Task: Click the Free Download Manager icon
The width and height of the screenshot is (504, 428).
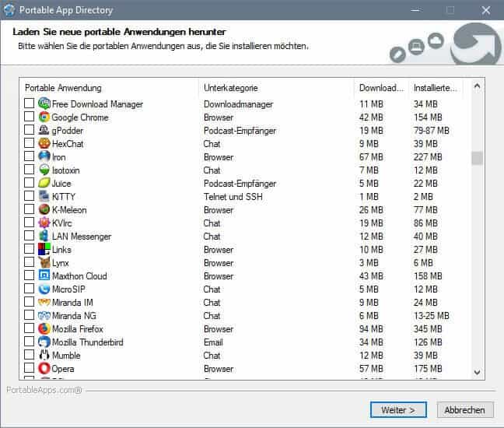Action: click(44, 104)
